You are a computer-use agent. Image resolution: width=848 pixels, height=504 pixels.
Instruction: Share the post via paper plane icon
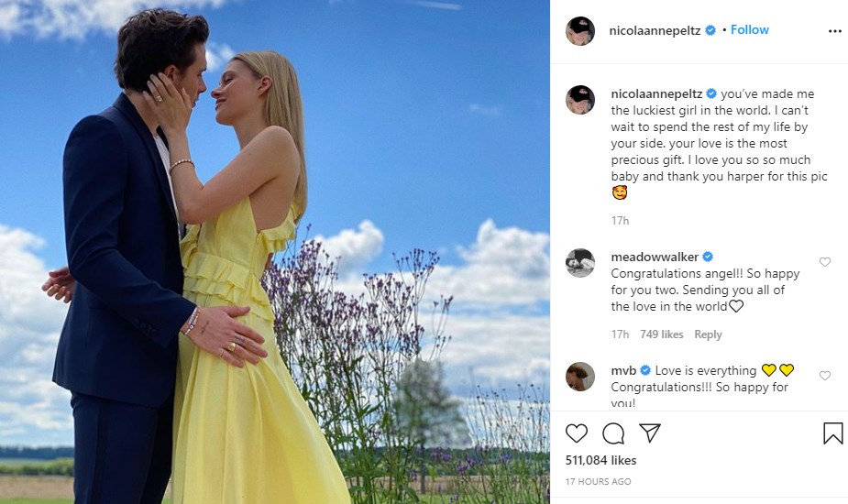tap(649, 433)
